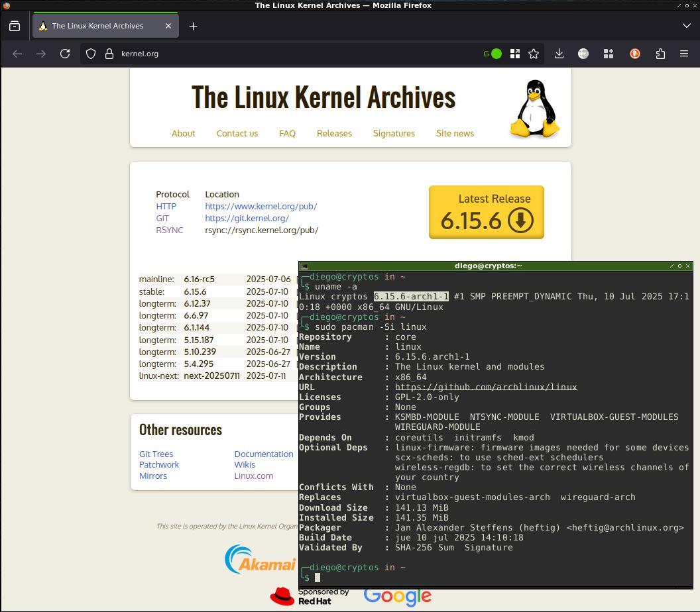Open the Firefox View icon
This screenshot has width=700, height=612.
pyautogui.click(x=15, y=26)
